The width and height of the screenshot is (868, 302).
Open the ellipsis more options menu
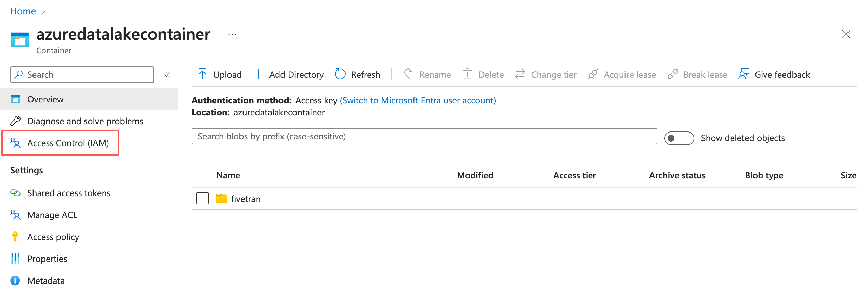(x=232, y=34)
